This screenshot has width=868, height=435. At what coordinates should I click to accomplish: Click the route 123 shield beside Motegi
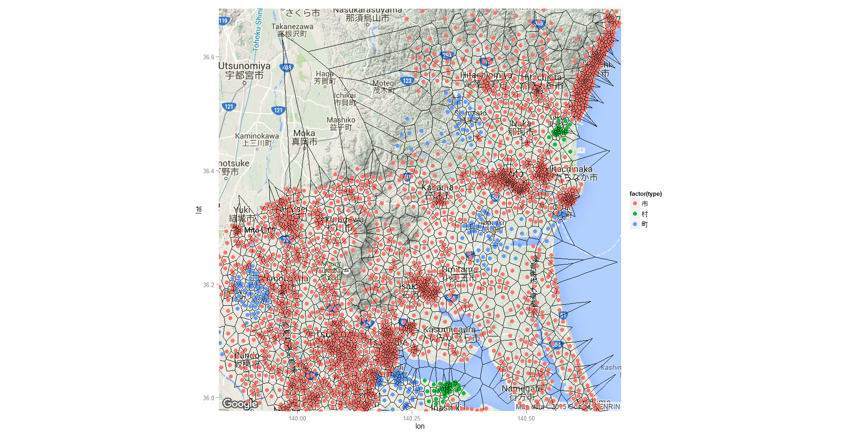tap(407, 81)
